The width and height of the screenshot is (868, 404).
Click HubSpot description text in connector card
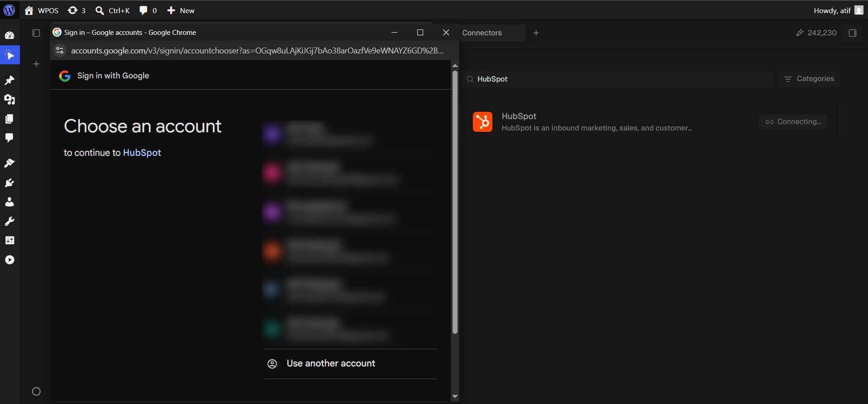pyautogui.click(x=597, y=128)
